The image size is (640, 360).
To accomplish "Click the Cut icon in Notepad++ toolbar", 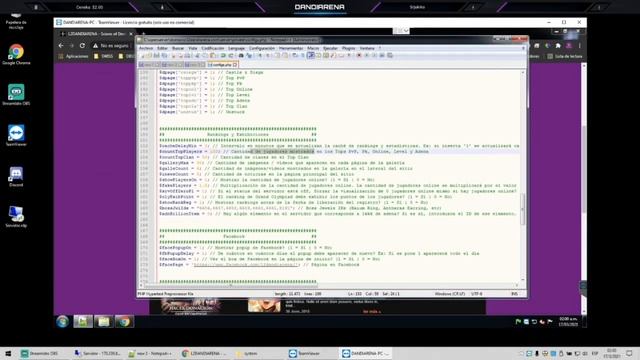I will [198, 56].
